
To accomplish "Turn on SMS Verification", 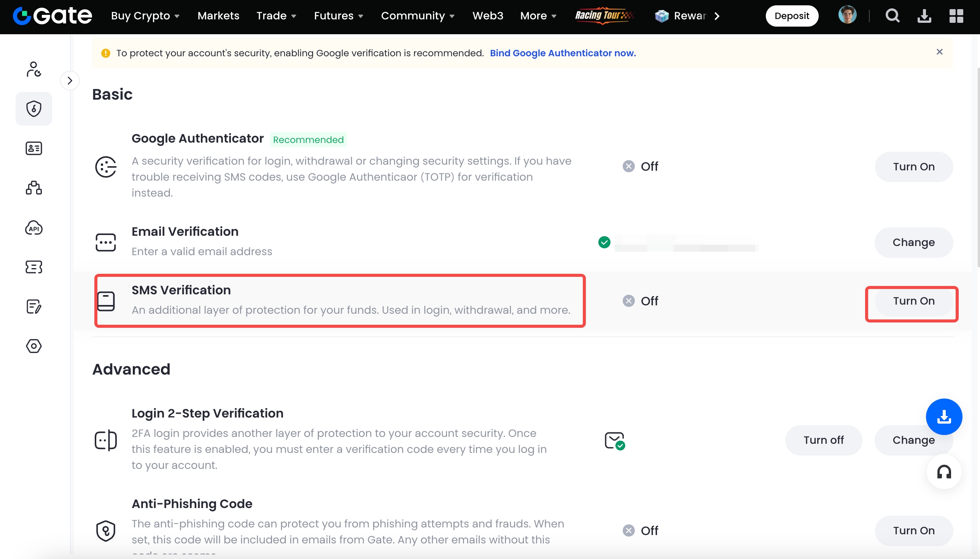I will [913, 301].
